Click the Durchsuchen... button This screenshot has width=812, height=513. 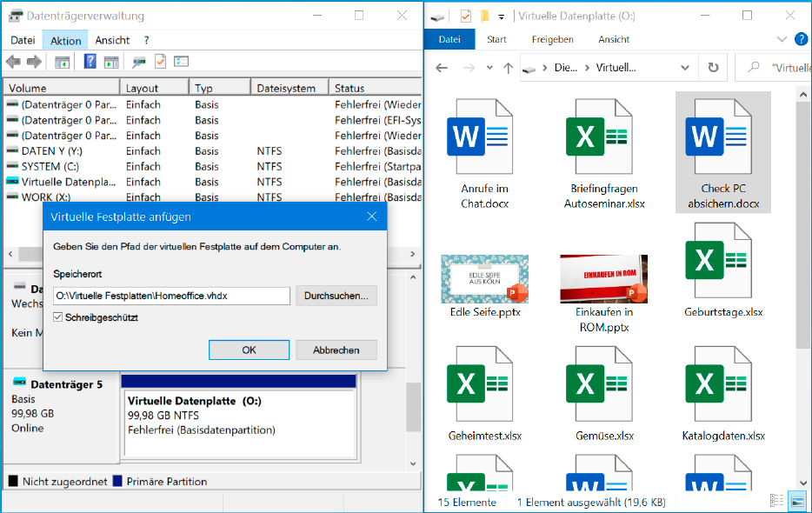pos(336,296)
